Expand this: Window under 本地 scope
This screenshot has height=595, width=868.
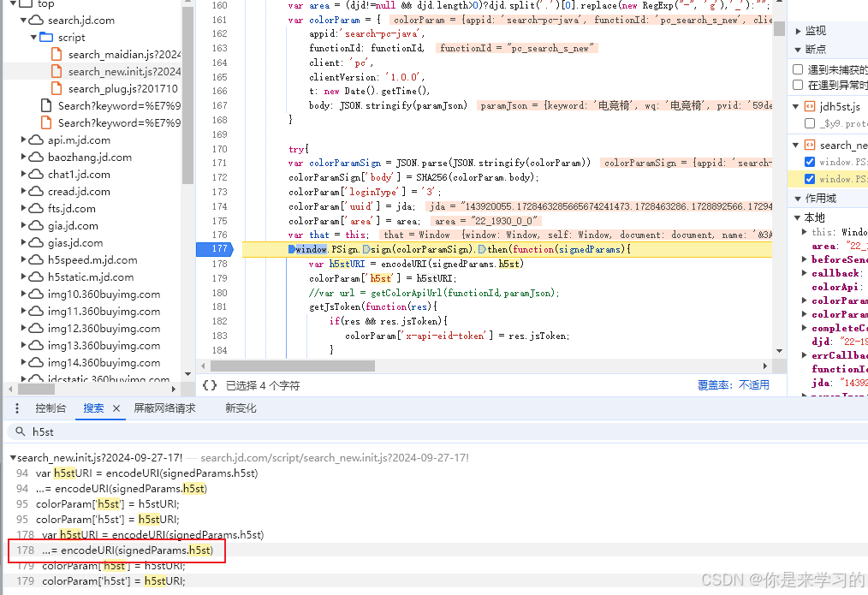click(802, 231)
